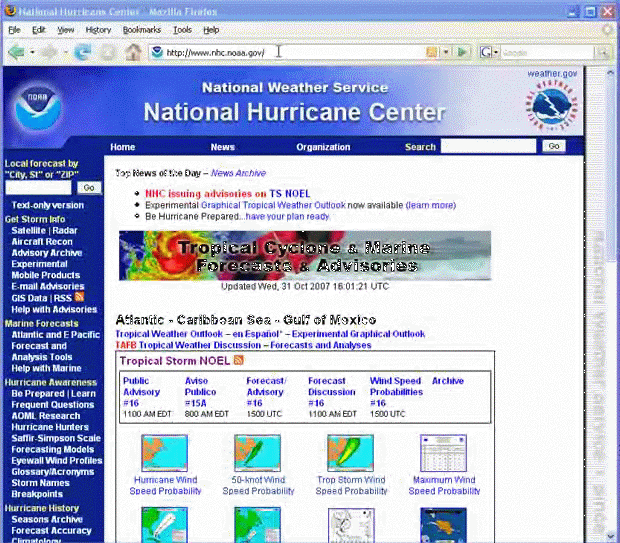Go to the Home page icon in toolbar

[x=133, y=52]
